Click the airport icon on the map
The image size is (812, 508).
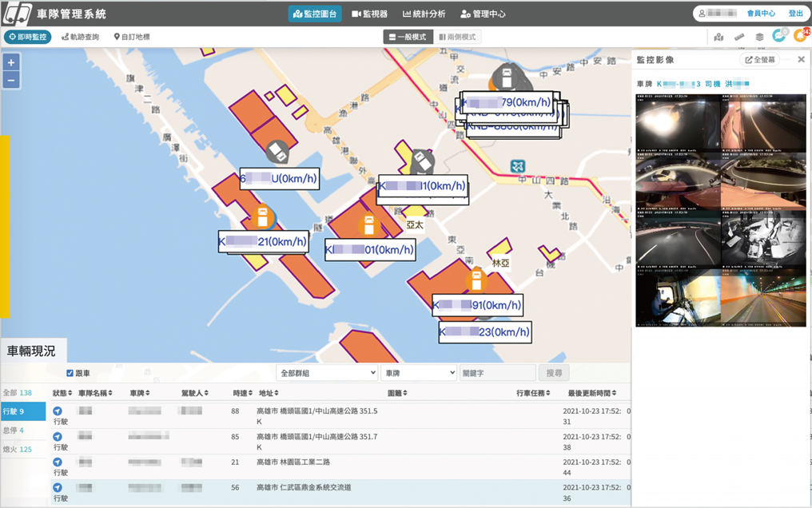[x=518, y=166]
